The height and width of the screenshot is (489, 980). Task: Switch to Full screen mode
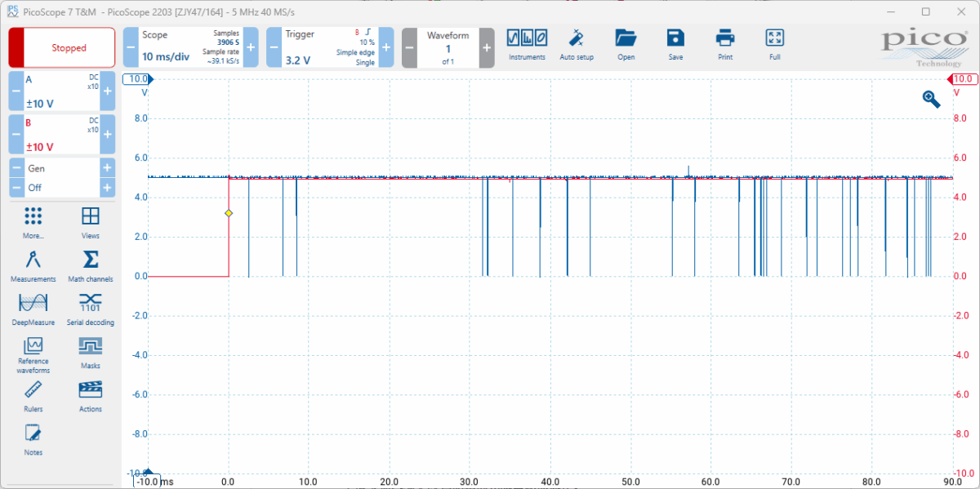click(x=774, y=45)
